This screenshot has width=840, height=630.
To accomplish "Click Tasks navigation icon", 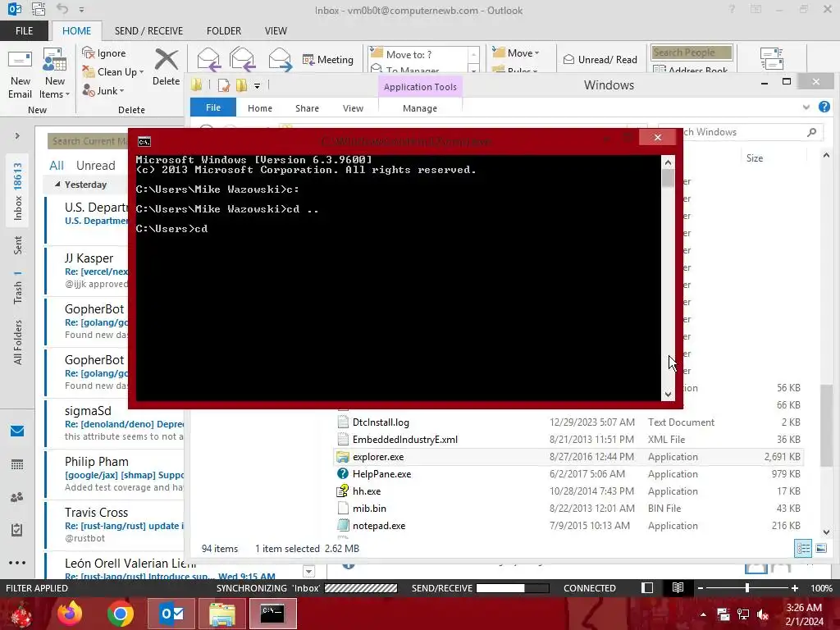I will click(17, 530).
